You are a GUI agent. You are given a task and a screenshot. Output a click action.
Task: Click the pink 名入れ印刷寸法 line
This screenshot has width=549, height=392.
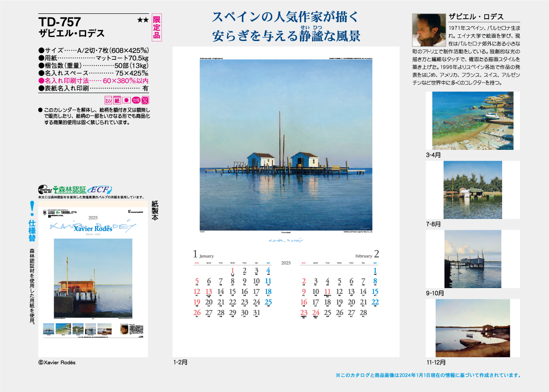94,81
